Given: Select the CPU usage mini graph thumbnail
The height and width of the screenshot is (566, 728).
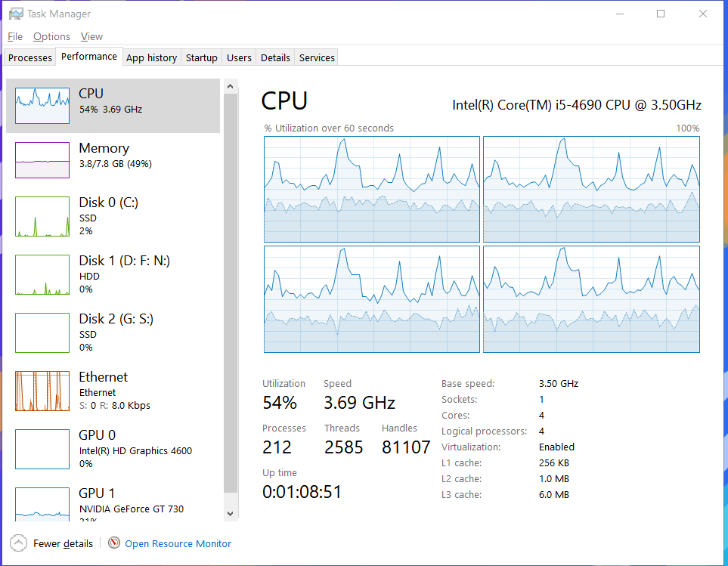Looking at the screenshot, I should tap(42, 106).
